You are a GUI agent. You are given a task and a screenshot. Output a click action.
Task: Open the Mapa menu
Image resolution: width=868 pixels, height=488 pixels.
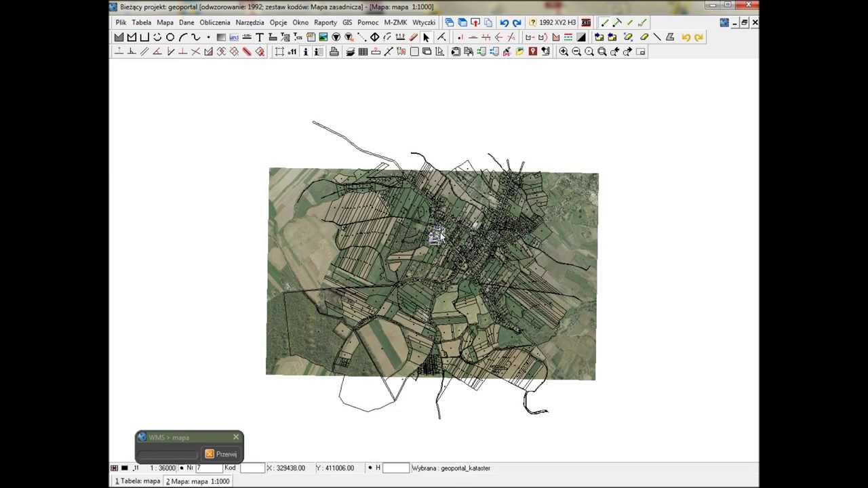point(165,22)
